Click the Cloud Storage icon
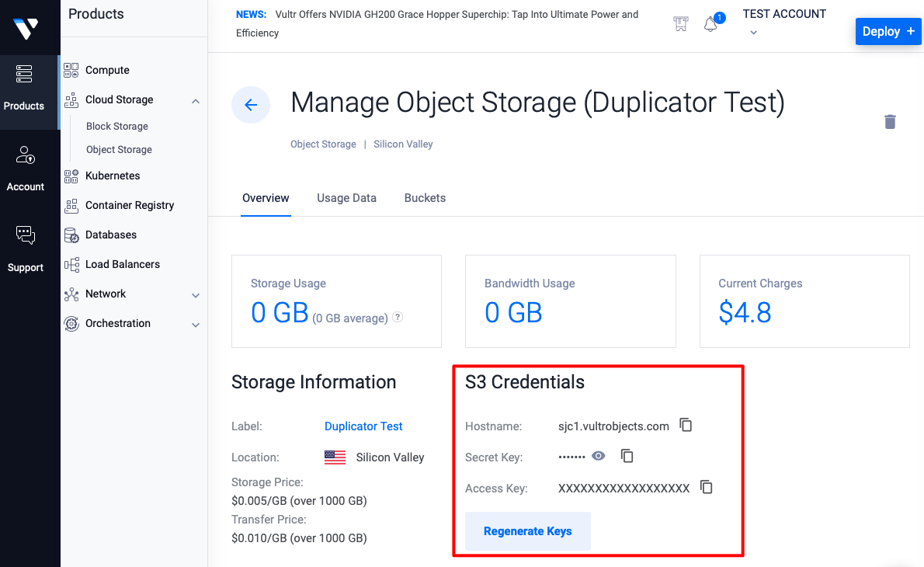 [x=71, y=99]
